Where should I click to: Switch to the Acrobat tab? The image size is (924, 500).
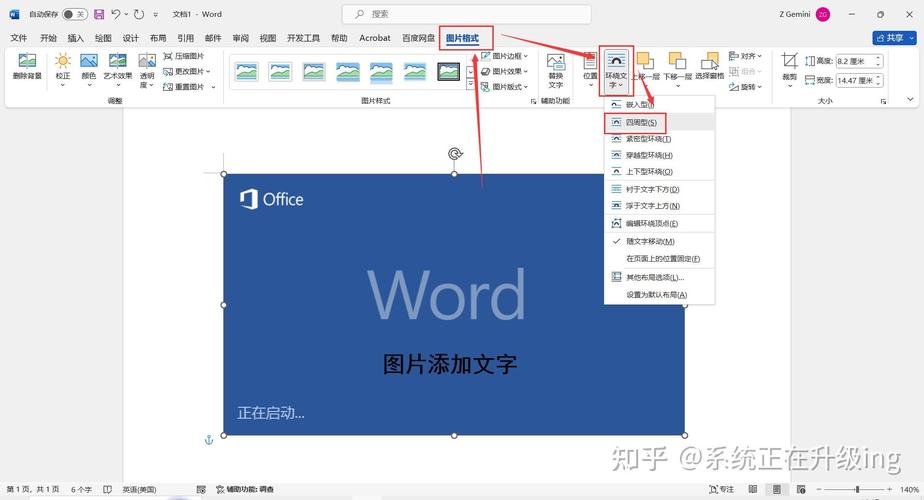pos(375,38)
